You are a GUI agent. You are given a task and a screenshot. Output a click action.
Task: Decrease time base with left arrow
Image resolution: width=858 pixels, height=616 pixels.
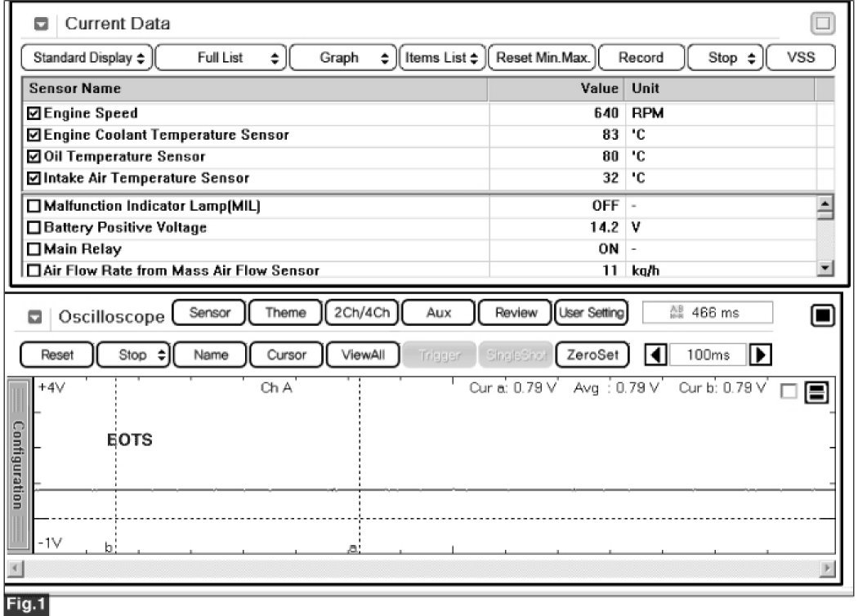tap(655, 355)
